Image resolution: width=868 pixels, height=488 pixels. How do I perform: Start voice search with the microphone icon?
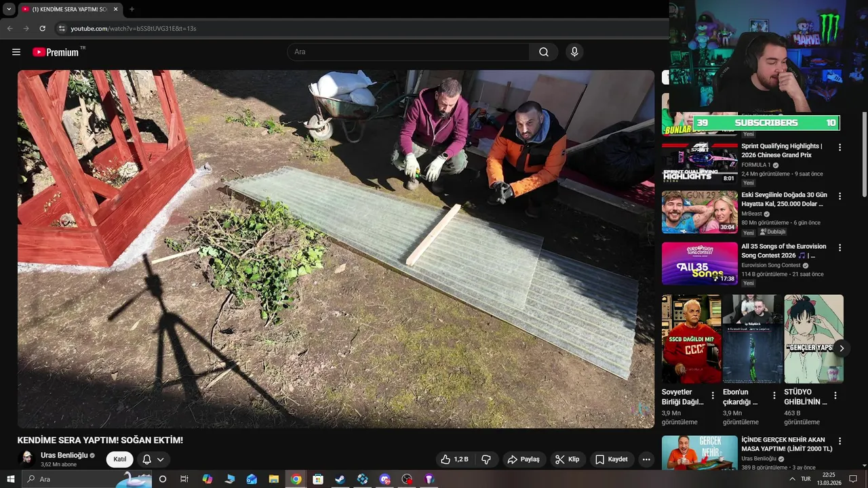tap(574, 52)
